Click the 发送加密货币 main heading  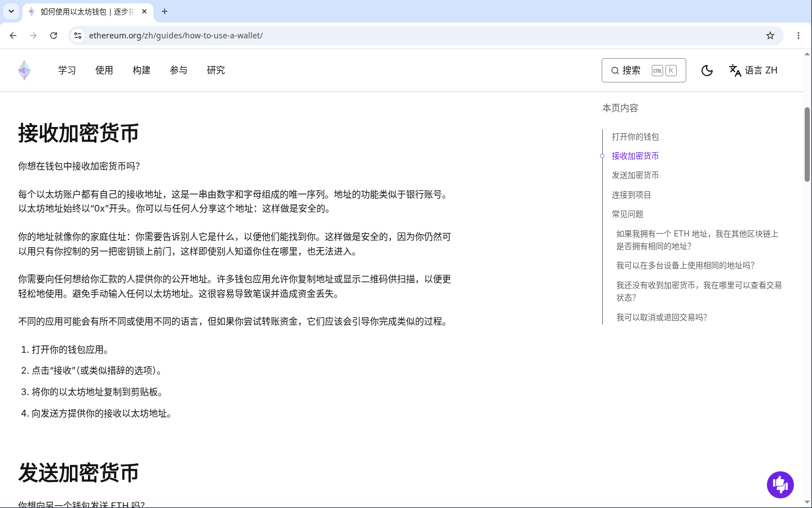pos(78,473)
